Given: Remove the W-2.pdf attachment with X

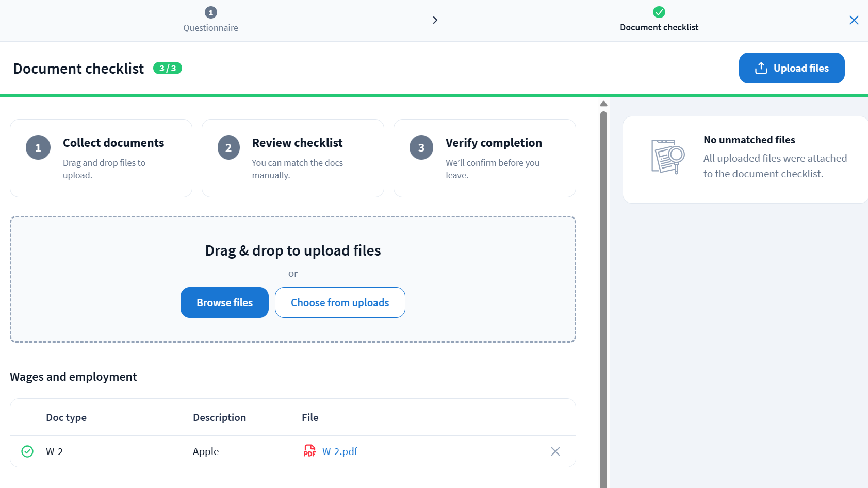Looking at the screenshot, I should click(555, 451).
